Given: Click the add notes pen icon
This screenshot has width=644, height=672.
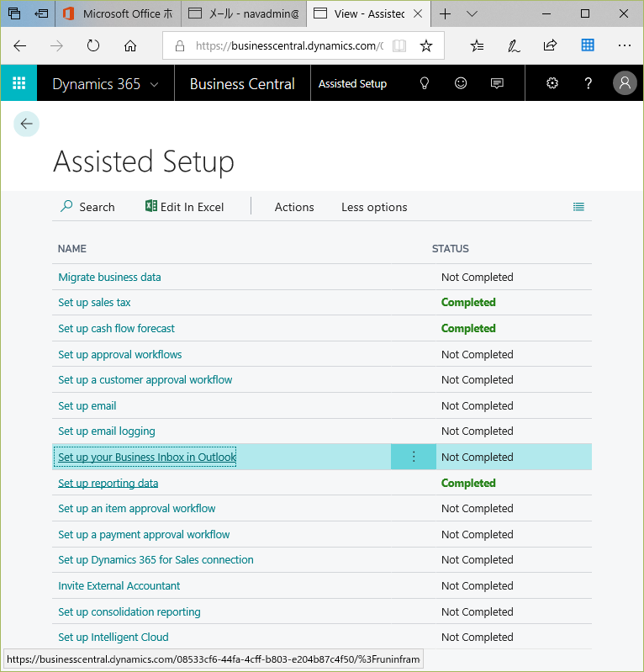Looking at the screenshot, I should (x=514, y=45).
